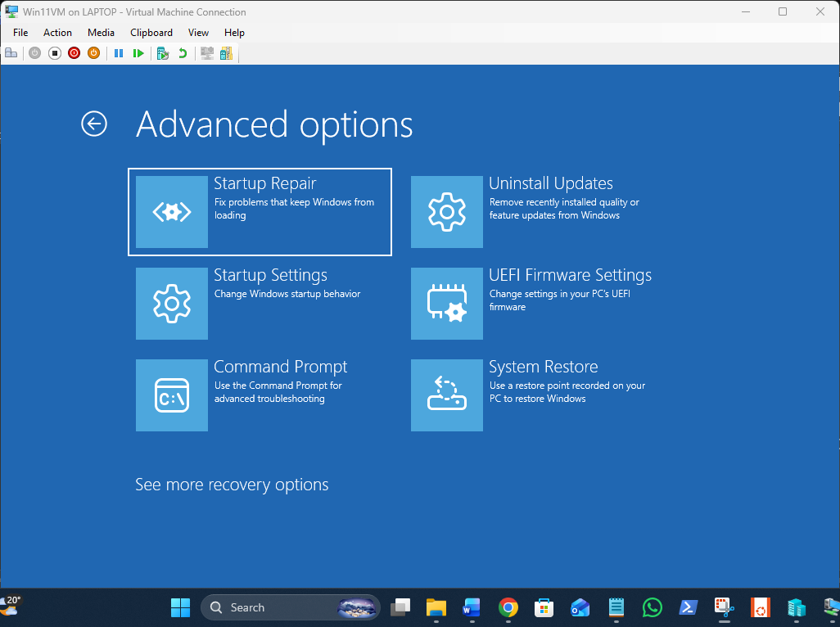Image resolution: width=840 pixels, height=627 pixels.
Task: Click the Checkpoint toolbar icon
Action: point(163,53)
